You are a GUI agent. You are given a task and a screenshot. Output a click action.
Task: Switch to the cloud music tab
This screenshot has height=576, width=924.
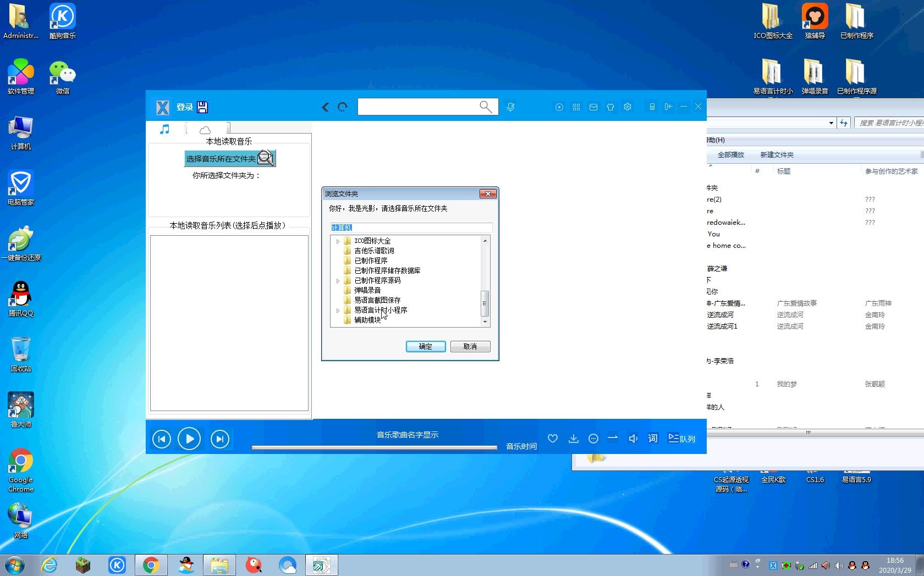[205, 130]
